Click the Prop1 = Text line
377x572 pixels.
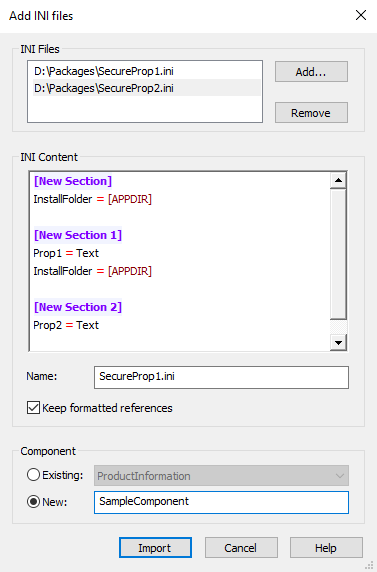(x=66, y=253)
